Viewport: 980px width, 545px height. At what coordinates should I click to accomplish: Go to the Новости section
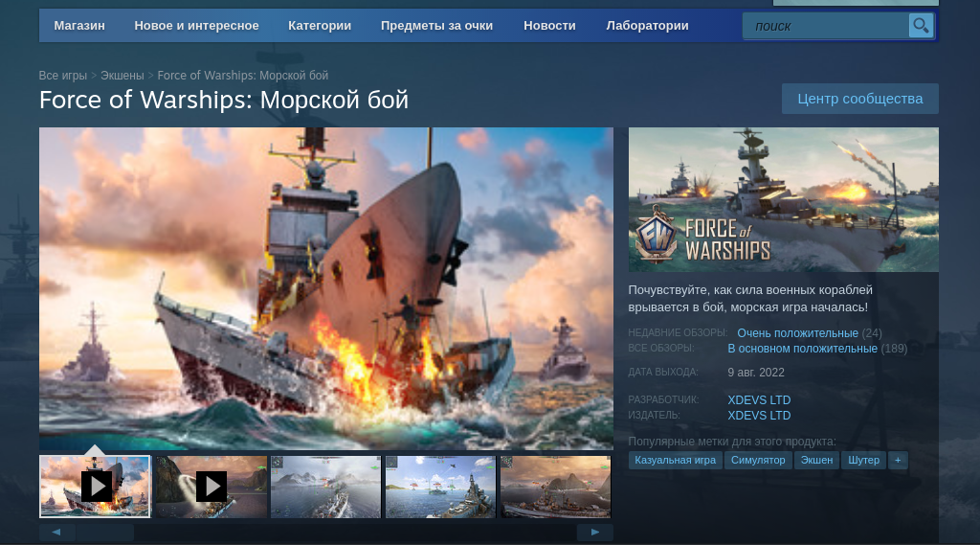(x=549, y=26)
